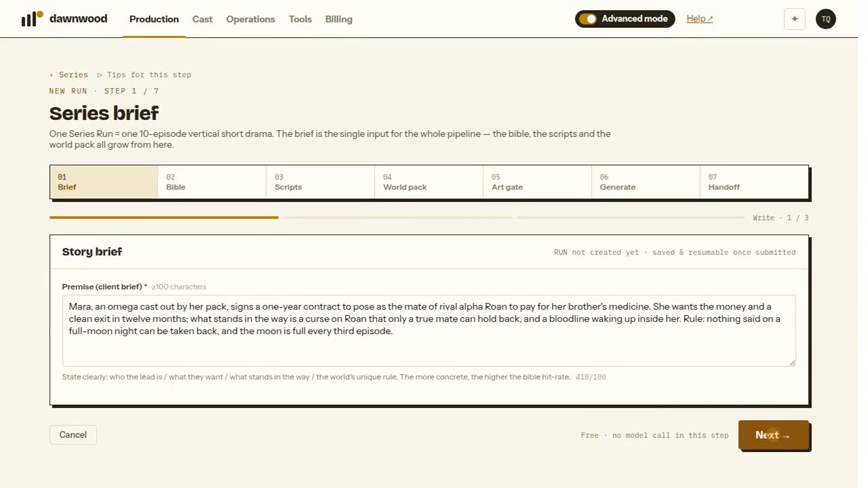Select the 03 Scripts step tab

(320, 182)
